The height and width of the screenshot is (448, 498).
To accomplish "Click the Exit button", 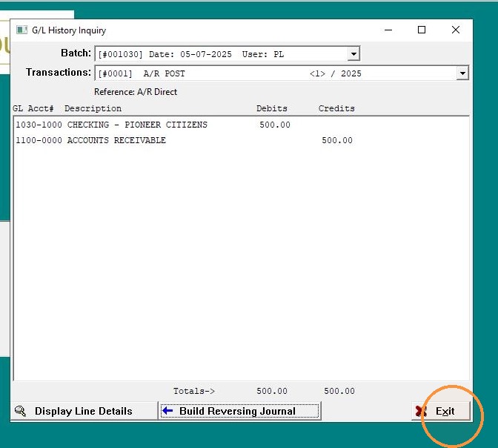I will (441, 411).
